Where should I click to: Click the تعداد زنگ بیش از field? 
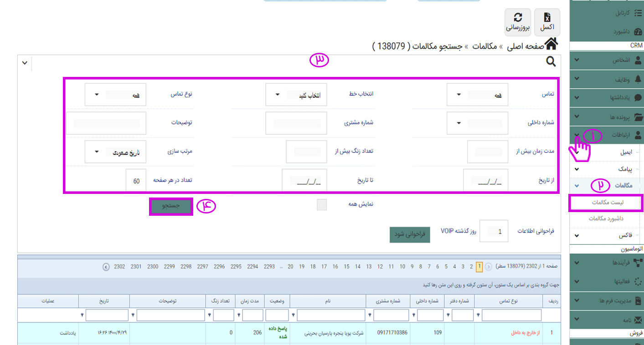pyautogui.click(x=306, y=152)
